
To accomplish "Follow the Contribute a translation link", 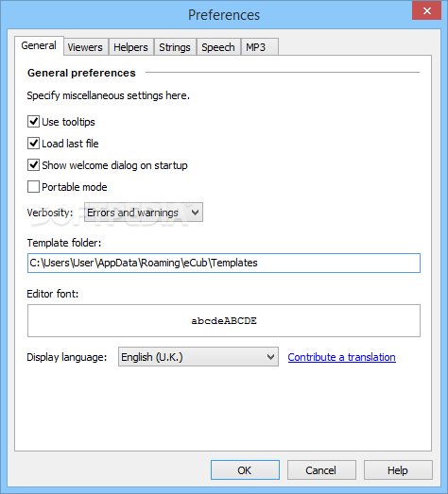I will [x=342, y=357].
